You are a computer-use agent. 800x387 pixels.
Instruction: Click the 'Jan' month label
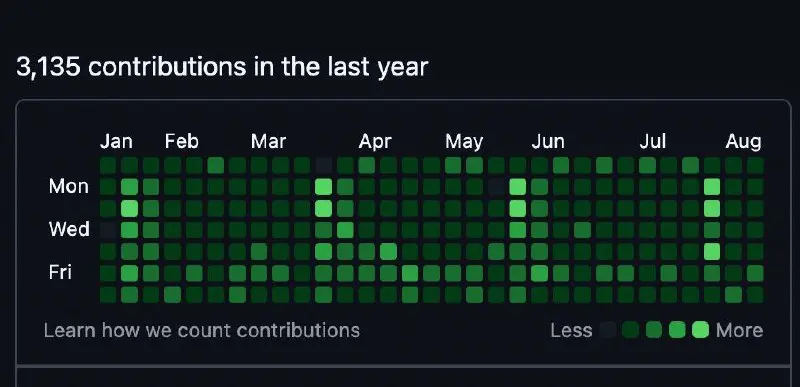pyautogui.click(x=116, y=141)
